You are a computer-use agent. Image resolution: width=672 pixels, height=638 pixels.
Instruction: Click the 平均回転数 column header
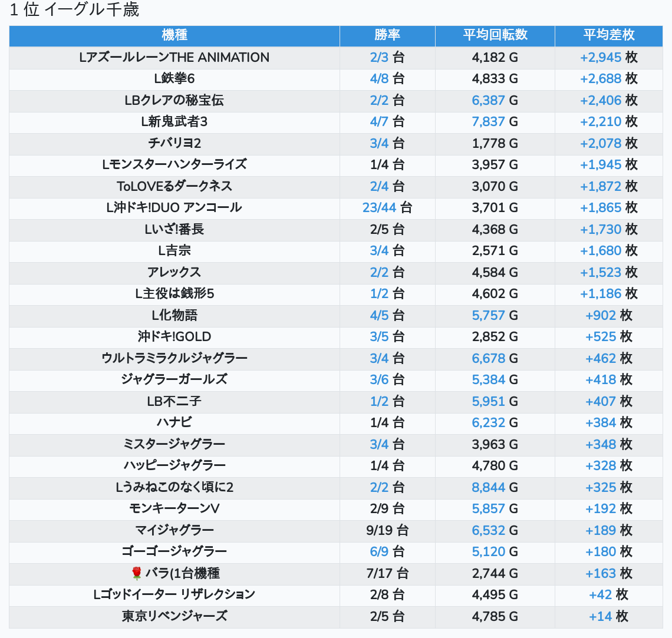click(x=495, y=35)
